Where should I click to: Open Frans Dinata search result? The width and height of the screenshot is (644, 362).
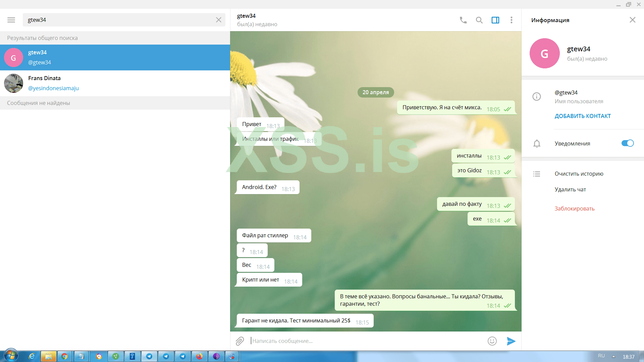[x=115, y=83]
